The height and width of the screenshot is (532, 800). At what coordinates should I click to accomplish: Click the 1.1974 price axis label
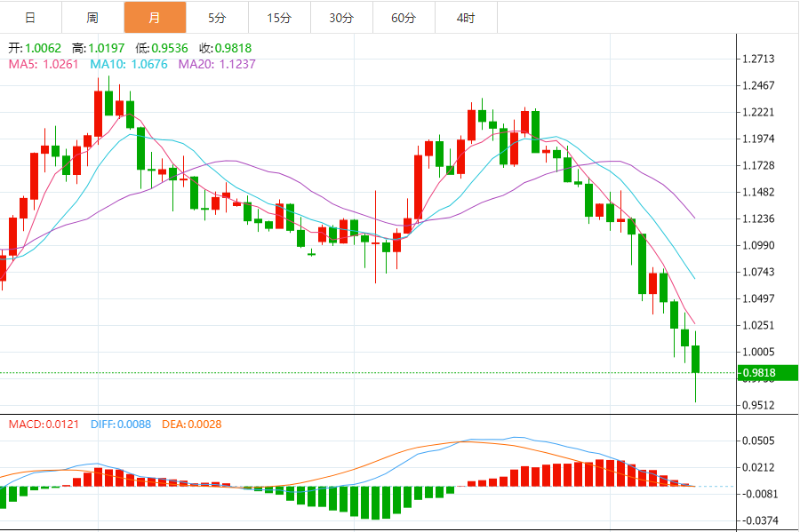(x=758, y=139)
